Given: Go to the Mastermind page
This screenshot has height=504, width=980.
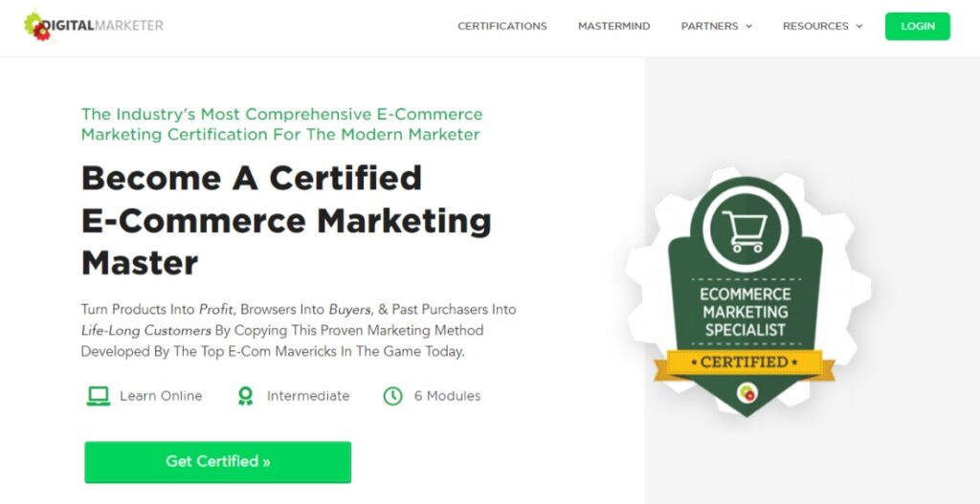Looking at the screenshot, I should (x=613, y=26).
